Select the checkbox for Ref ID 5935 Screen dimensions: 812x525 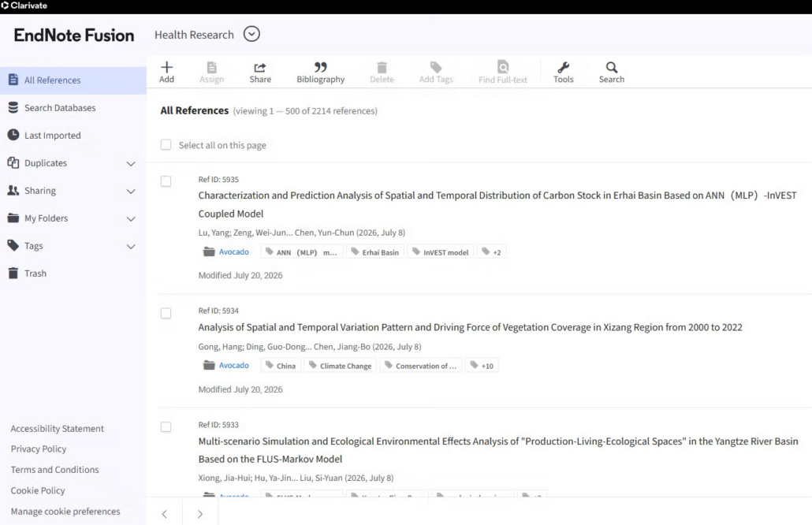point(166,181)
